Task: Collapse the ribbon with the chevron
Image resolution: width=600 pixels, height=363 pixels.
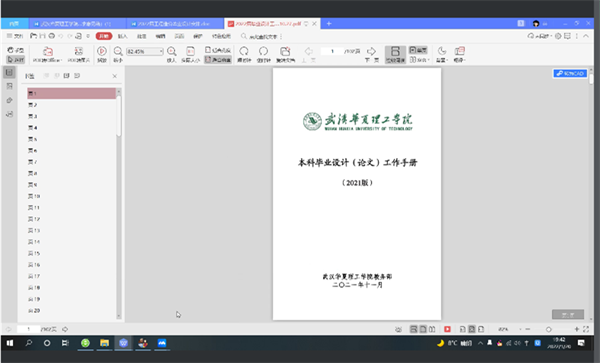Action: [x=586, y=36]
